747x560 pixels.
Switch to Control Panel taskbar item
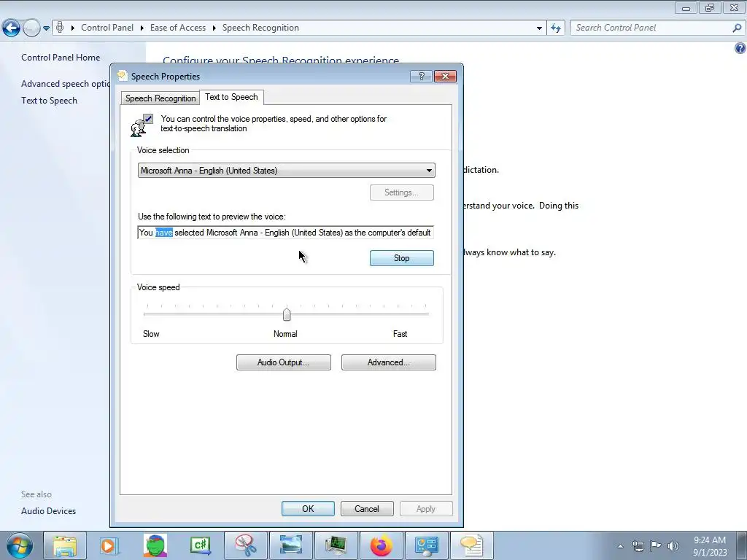426,545
